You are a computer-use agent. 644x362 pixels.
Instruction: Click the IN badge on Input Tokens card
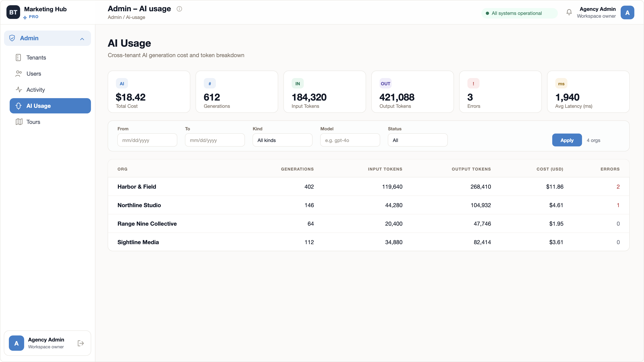pyautogui.click(x=297, y=84)
